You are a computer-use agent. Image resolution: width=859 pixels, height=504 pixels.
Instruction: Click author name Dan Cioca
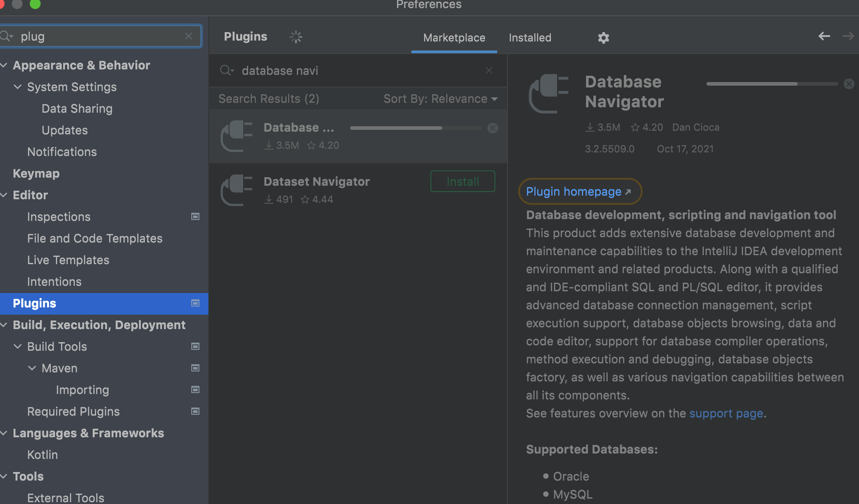[696, 128]
